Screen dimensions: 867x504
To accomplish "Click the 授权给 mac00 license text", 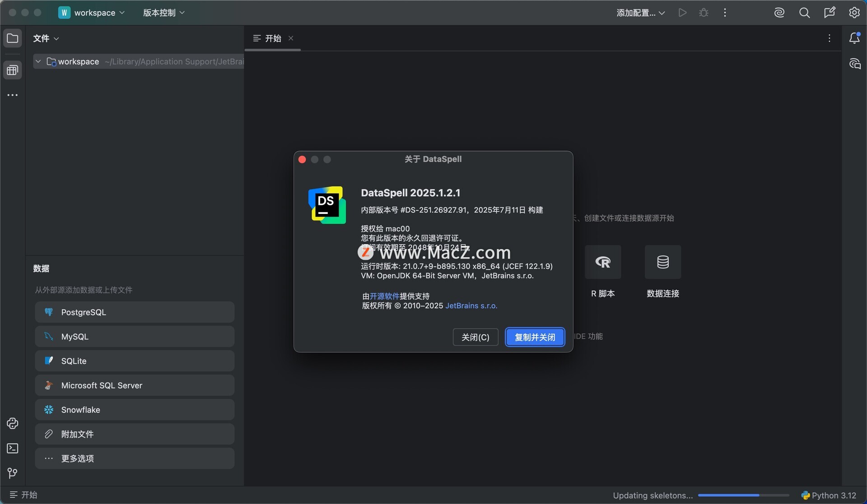I will click(x=385, y=229).
